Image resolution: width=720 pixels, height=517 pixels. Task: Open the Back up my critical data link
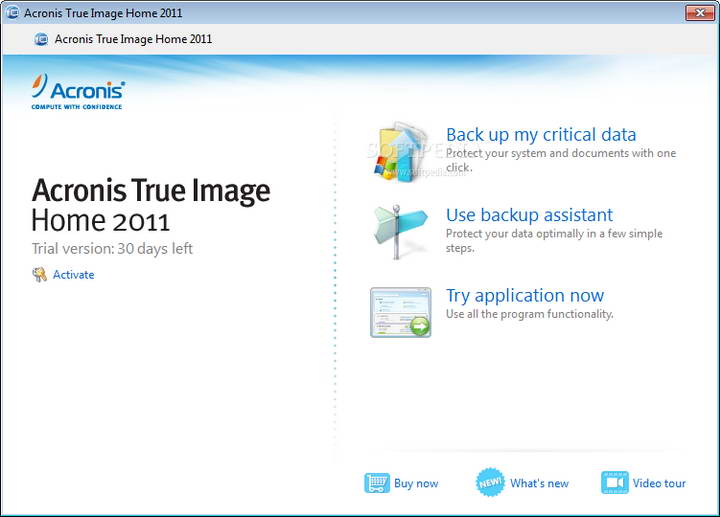541,135
